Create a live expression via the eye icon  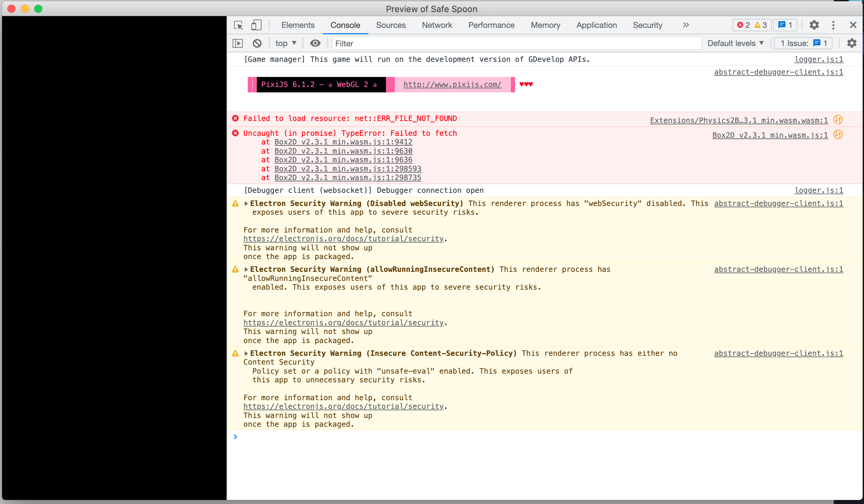click(315, 43)
